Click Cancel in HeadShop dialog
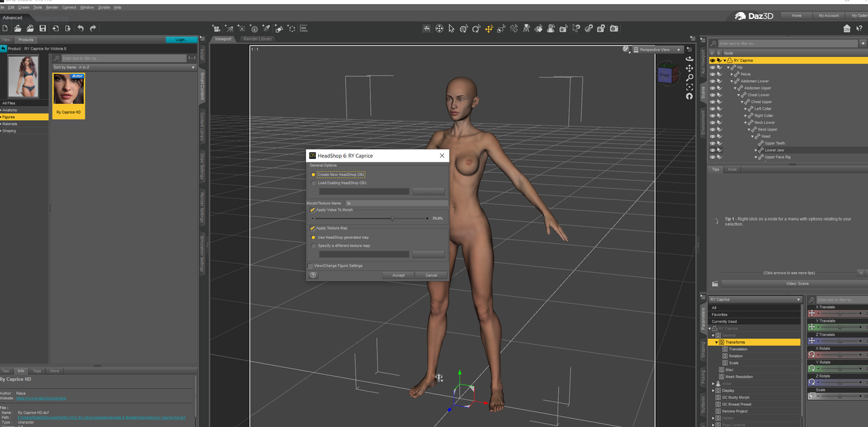The width and height of the screenshot is (868, 427). tap(431, 275)
